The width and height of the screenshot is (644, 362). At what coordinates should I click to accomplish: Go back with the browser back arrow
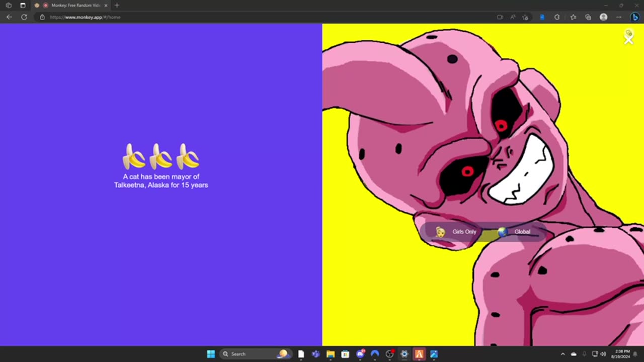(x=9, y=17)
